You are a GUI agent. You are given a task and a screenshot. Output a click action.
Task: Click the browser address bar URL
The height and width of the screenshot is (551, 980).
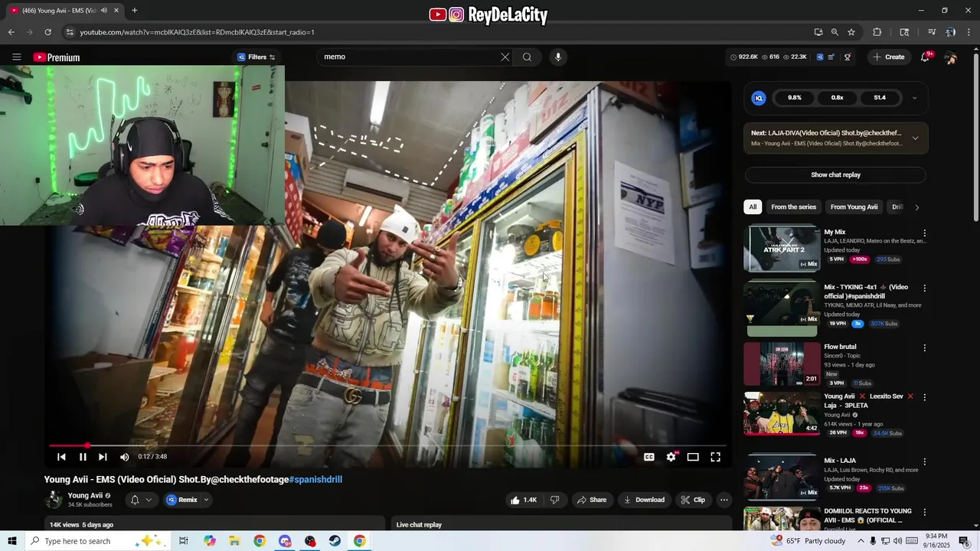pos(197,32)
